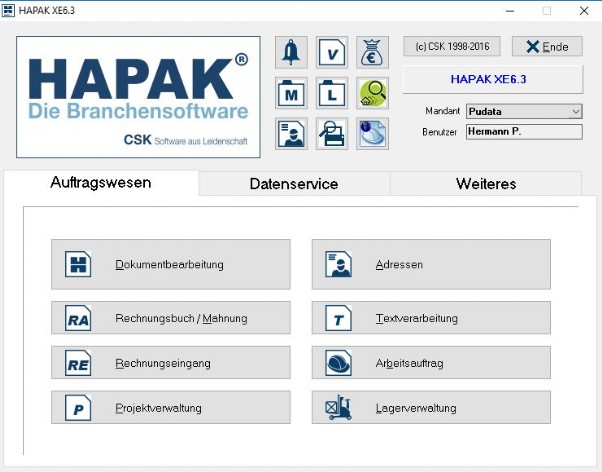Click the forklift Lagerverwaltung icon

pos(338,408)
